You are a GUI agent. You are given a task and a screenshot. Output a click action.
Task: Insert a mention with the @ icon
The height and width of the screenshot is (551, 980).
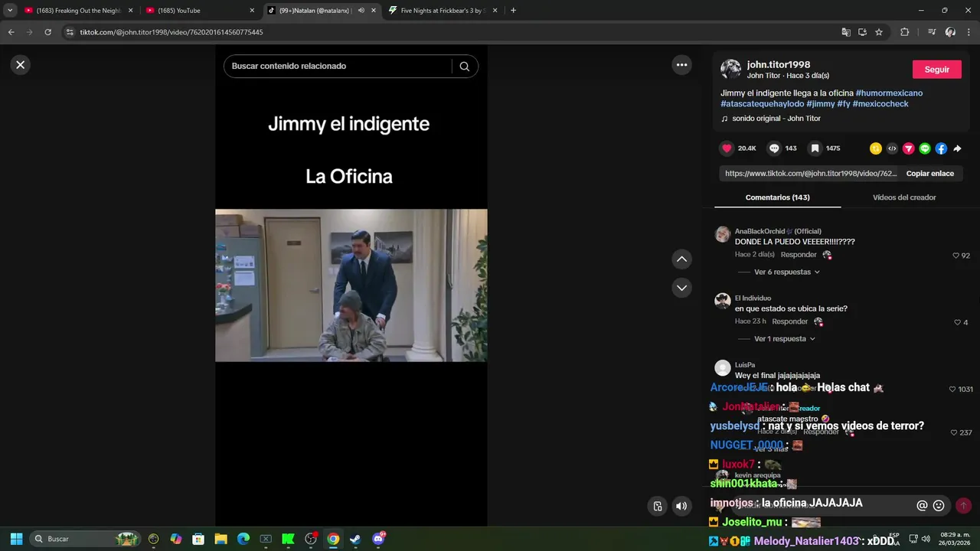(922, 506)
